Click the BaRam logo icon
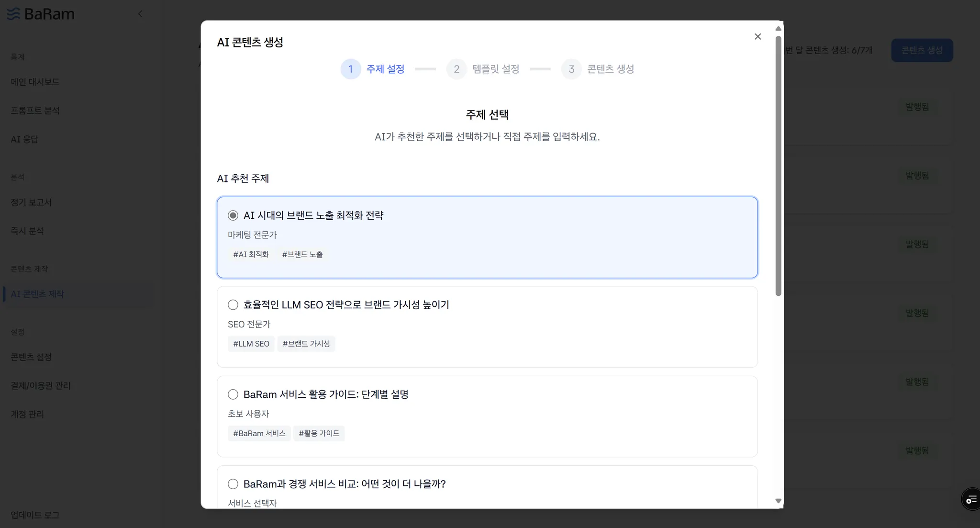Image resolution: width=980 pixels, height=528 pixels. [x=13, y=14]
